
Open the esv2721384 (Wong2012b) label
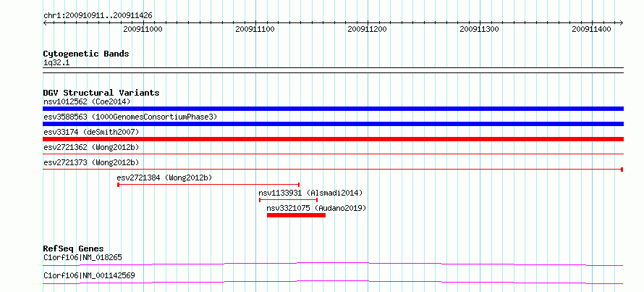pyautogui.click(x=164, y=178)
